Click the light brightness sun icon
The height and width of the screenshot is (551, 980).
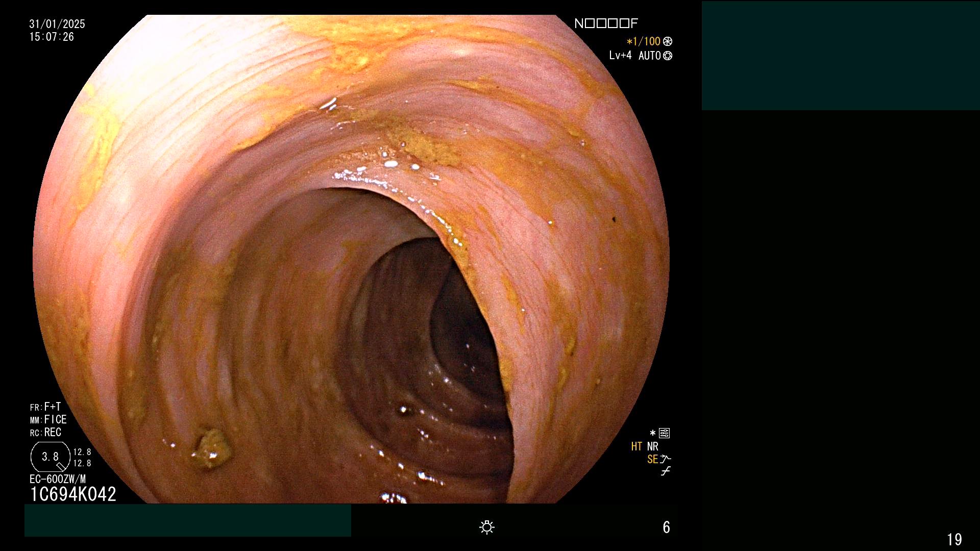(487, 527)
